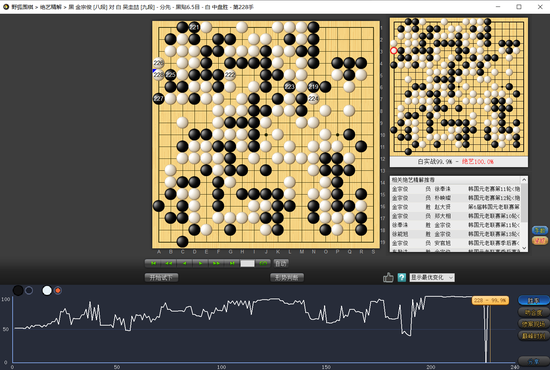Click the thumbs-up like icon

coord(388,278)
